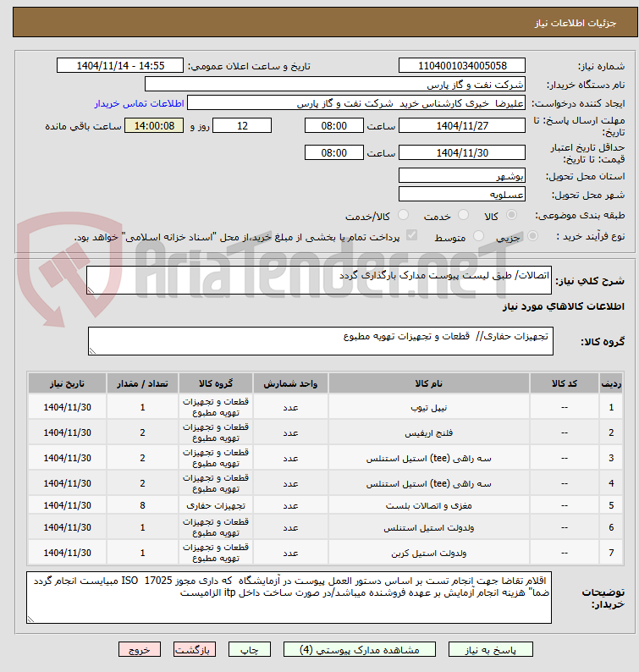Click item name in row 4 سه راهی
639x672 pixels.
pos(428,483)
